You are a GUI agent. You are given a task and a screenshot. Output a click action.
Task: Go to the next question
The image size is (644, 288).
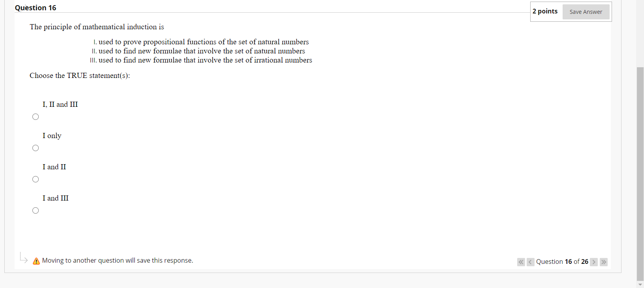click(594, 261)
